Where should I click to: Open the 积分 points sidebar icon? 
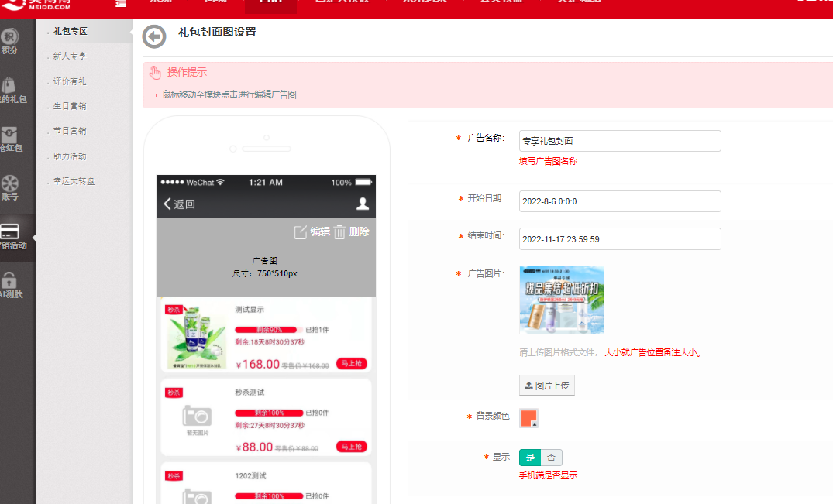point(9,36)
